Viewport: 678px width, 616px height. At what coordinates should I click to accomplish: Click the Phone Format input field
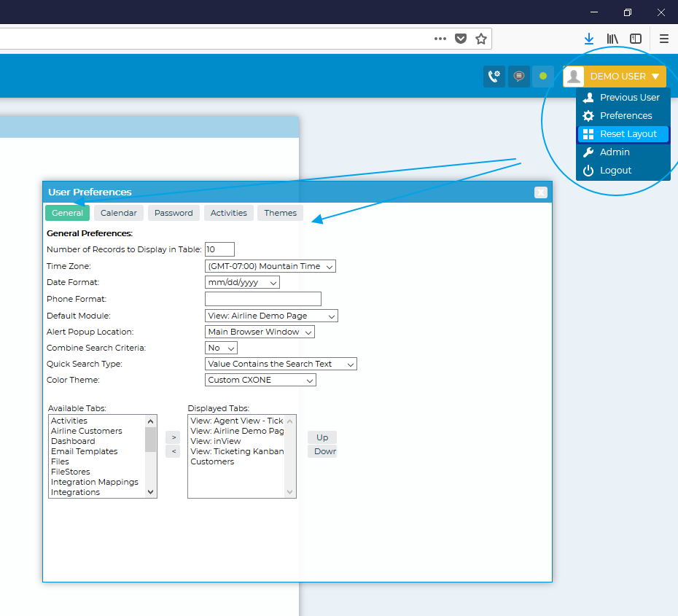point(263,299)
